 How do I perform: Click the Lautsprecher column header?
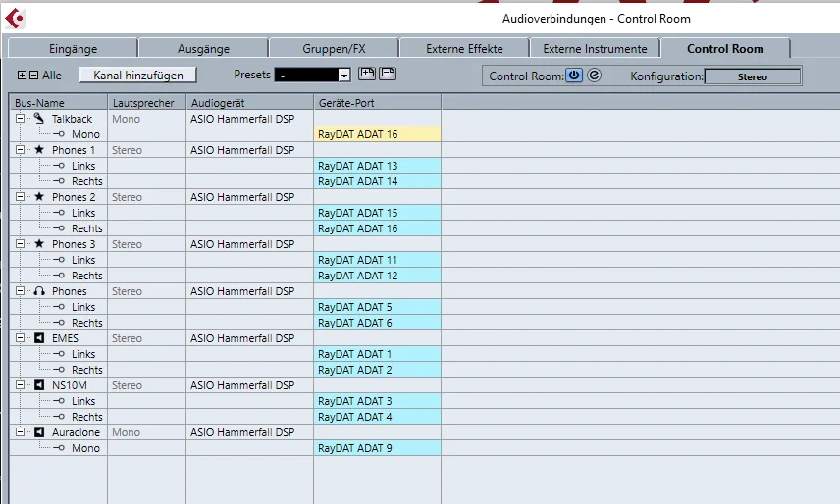point(147,103)
